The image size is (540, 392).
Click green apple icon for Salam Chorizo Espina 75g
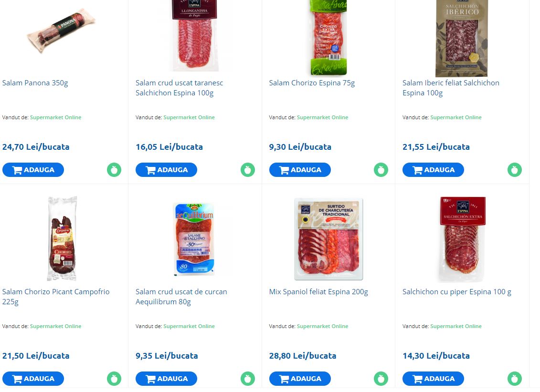pos(381,170)
